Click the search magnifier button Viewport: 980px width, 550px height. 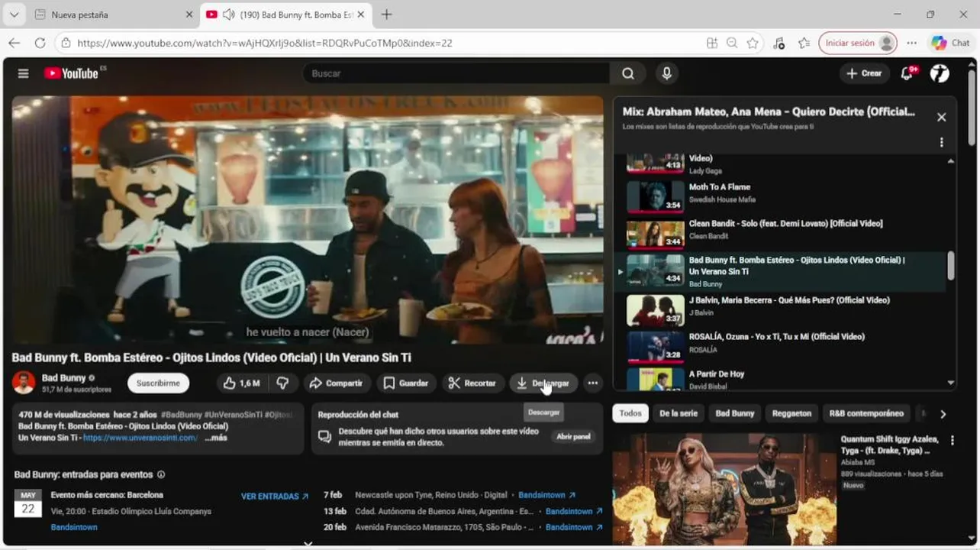[627, 73]
